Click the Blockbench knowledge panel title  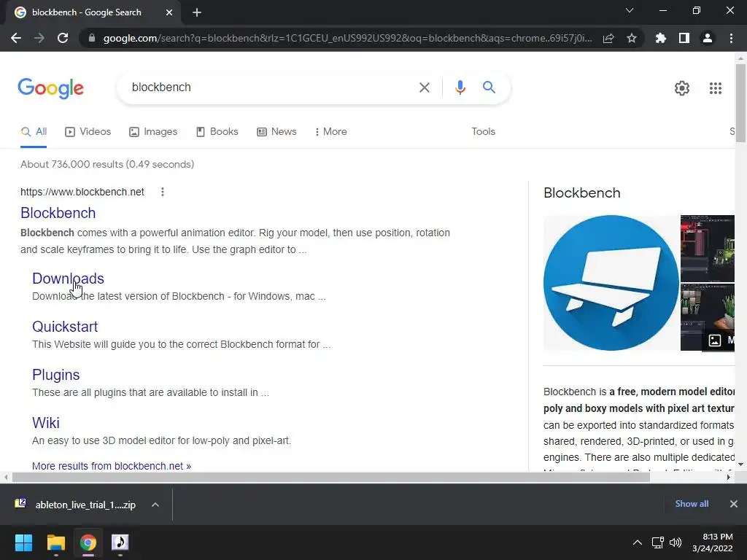581,192
